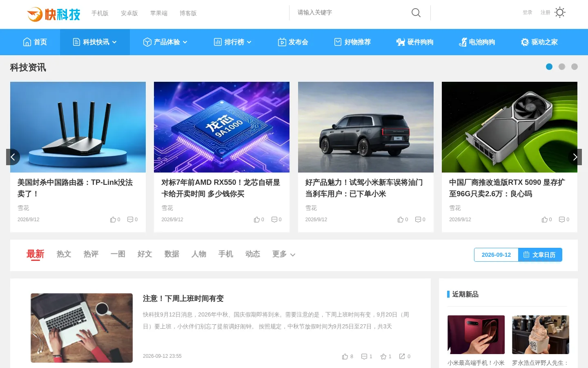Expand the 排行榜 menu chevron

pyautogui.click(x=249, y=42)
